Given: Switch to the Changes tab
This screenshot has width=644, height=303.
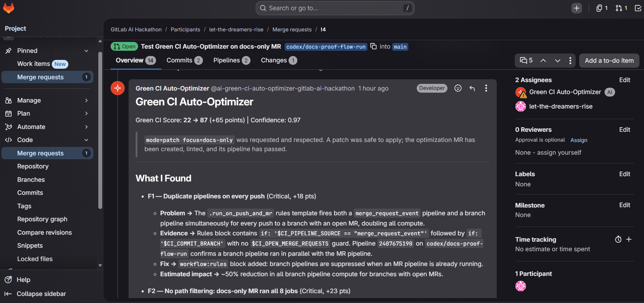Looking at the screenshot, I should tap(279, 60).
